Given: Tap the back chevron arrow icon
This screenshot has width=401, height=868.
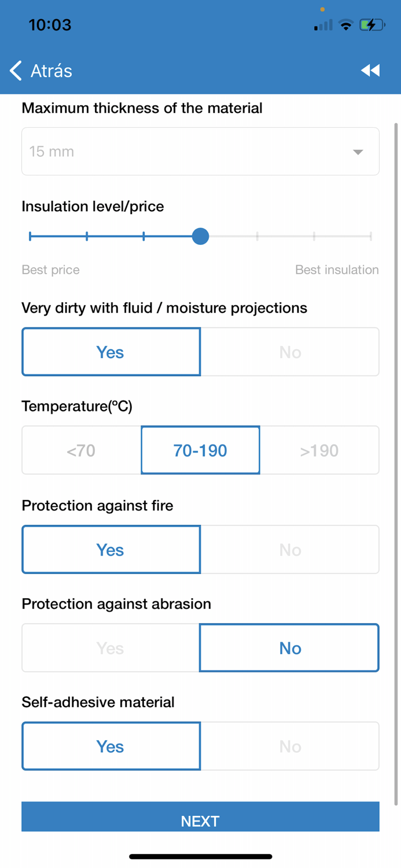Looking at the screenshot, I should coord(16,71).
